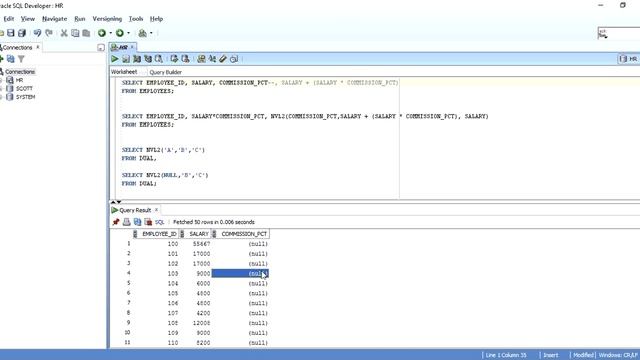
Task: Open the Tools menu
Action: click(x=136, y=19)
